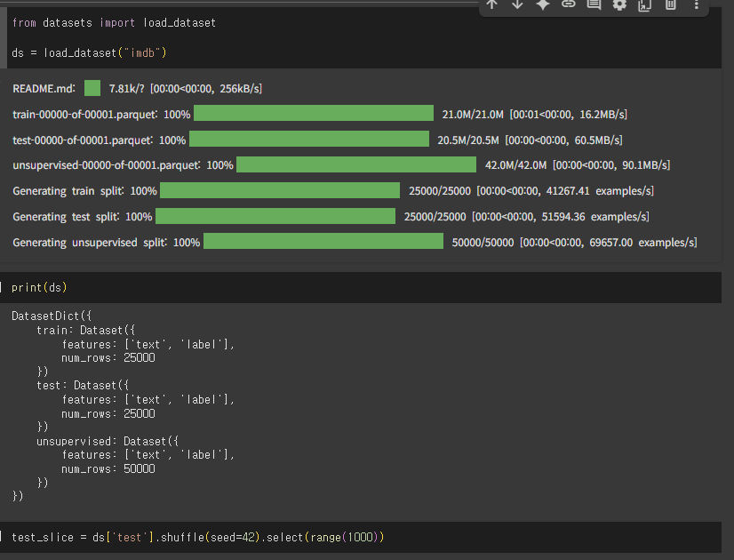This screenshot has width=734, height=560.
Task: Move the selected cell up
Action: [x=491, y=4]
